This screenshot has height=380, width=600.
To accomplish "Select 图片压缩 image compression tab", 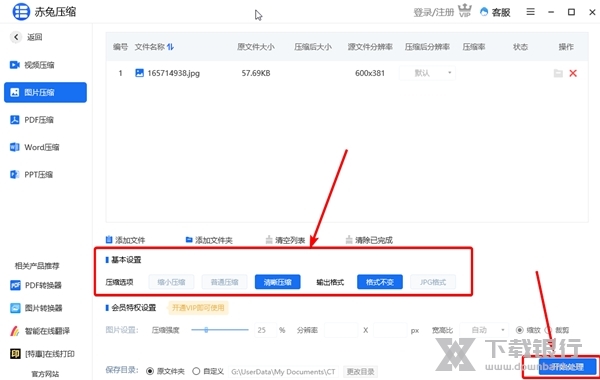I will point(45,92).
